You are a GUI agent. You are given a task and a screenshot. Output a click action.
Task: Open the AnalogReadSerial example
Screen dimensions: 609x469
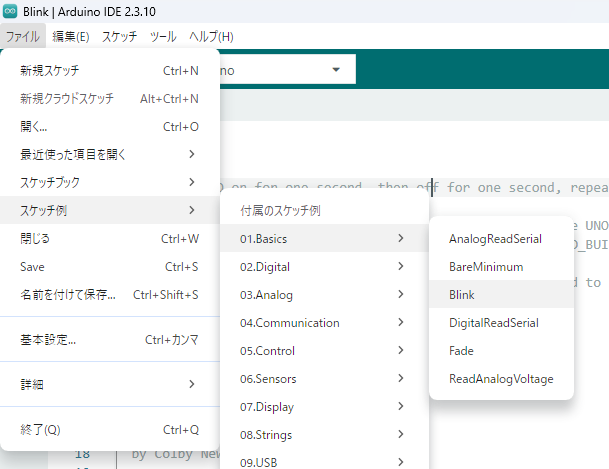pyautogui.click(x=501, y=238)
